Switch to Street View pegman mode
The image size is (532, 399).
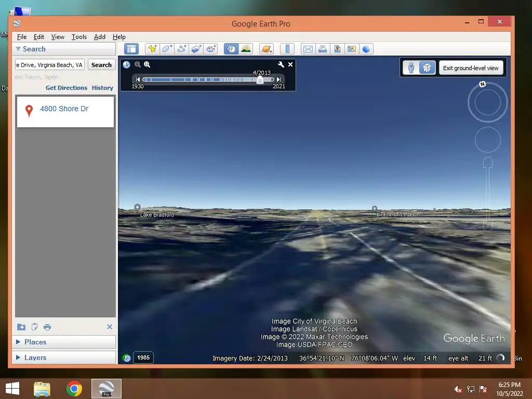[x=411, y=68]
